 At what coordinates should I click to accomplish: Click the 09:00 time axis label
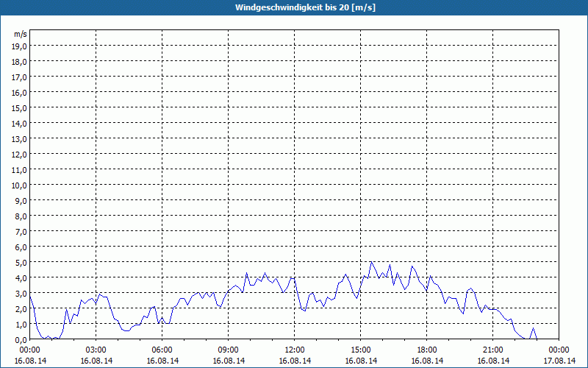pyautogui.click(x=229, y=350)
